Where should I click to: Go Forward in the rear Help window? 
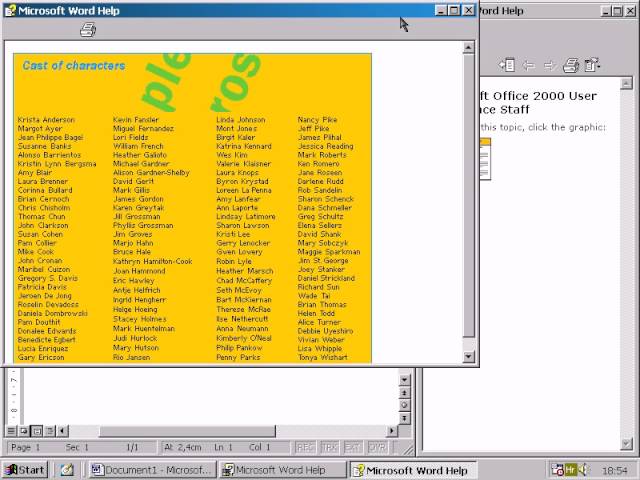[x=550, y=65]
